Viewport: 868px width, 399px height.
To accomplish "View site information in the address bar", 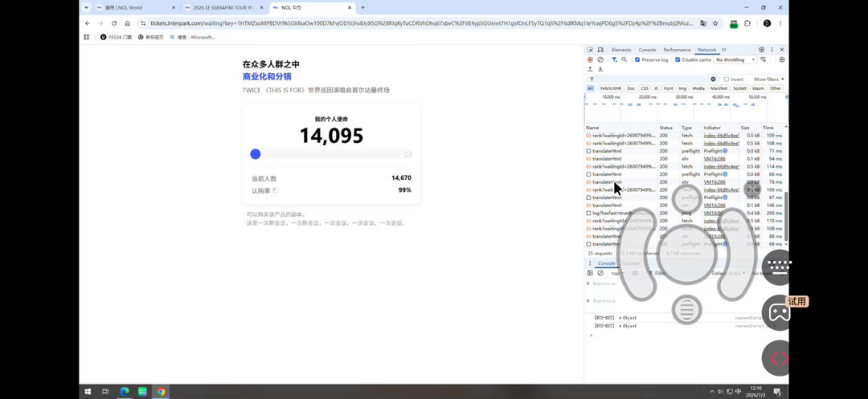I will (x=143, y=23).
